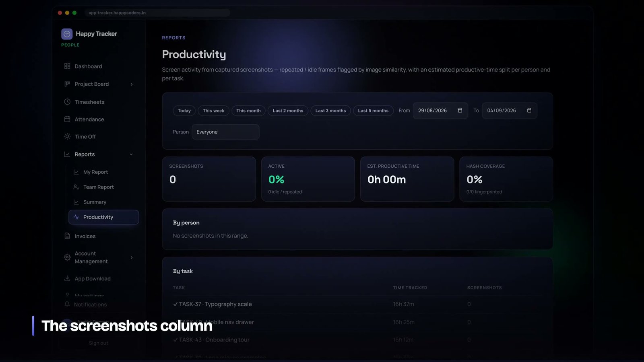Click the Hash Coverage card

point(506,179)
